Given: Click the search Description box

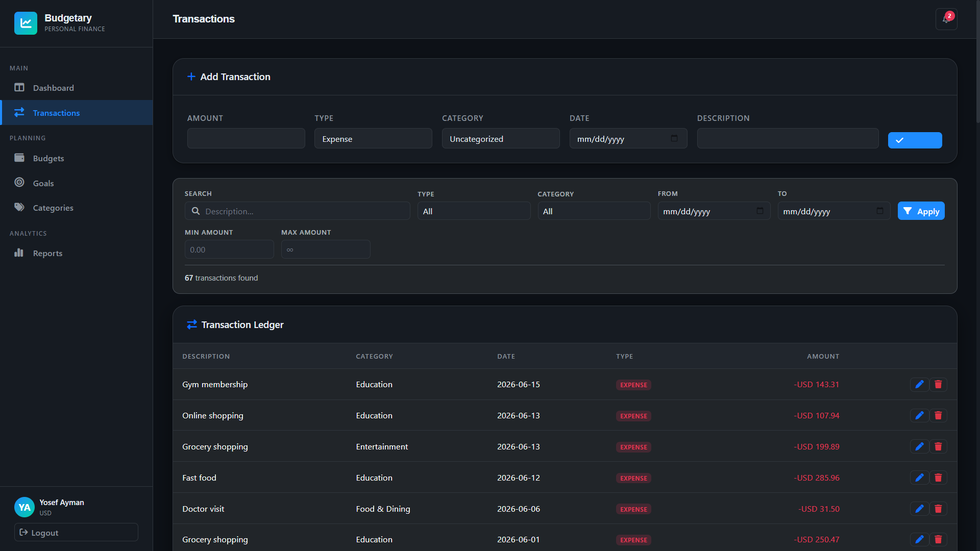Looking at the screenshot, I should point(297,211).
